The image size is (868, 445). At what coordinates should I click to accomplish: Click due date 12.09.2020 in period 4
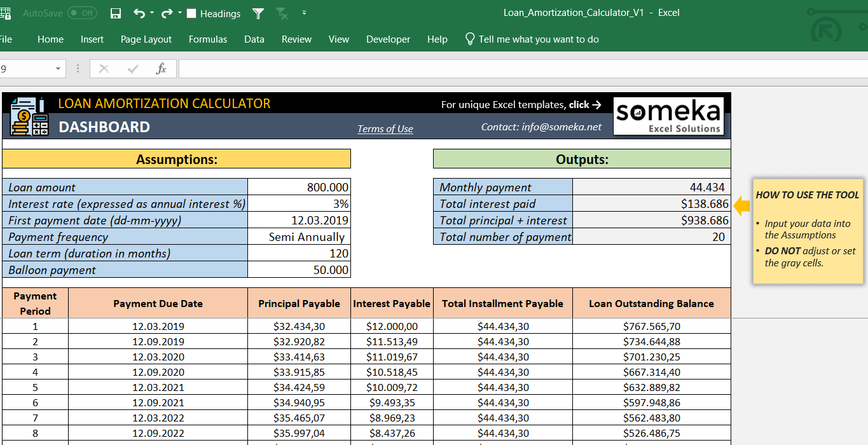(x=158, y=373)
